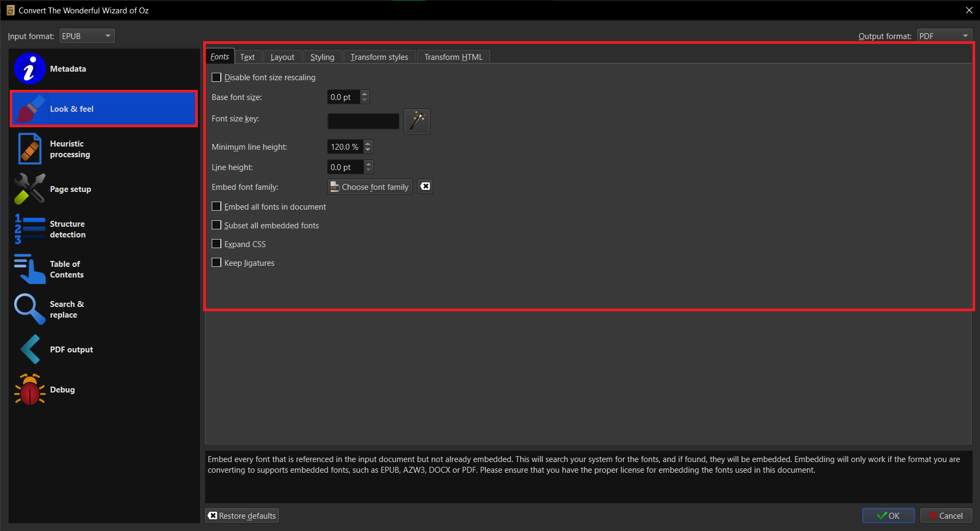Open the Metadata section icon

coord(30,69)
